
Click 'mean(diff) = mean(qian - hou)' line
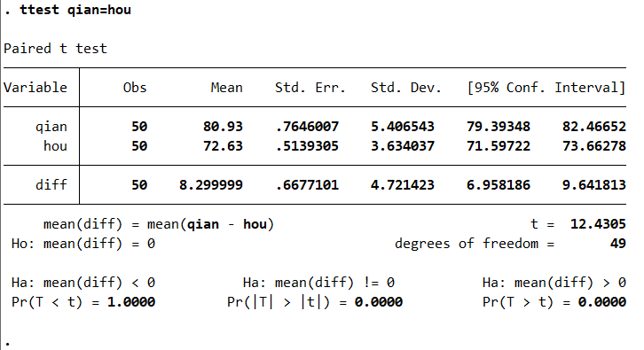click(159, 224)
